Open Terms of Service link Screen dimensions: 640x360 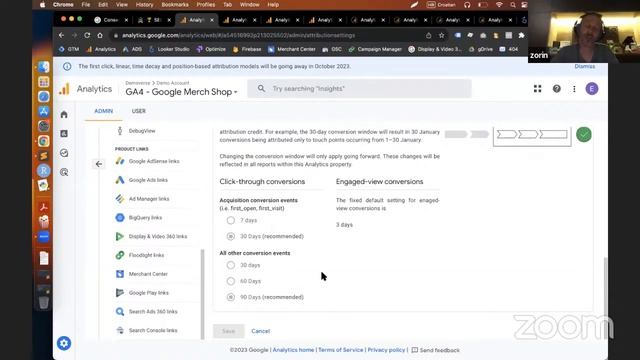pyautogui.click(x=340, y=350)
